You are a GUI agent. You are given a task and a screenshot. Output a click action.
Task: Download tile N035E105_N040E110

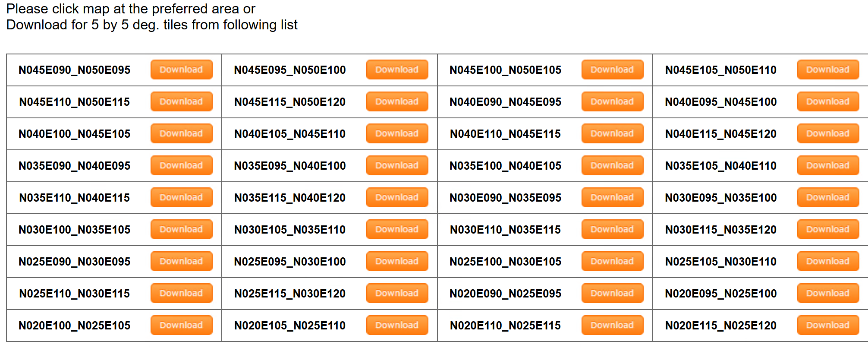tap(828, 165)
